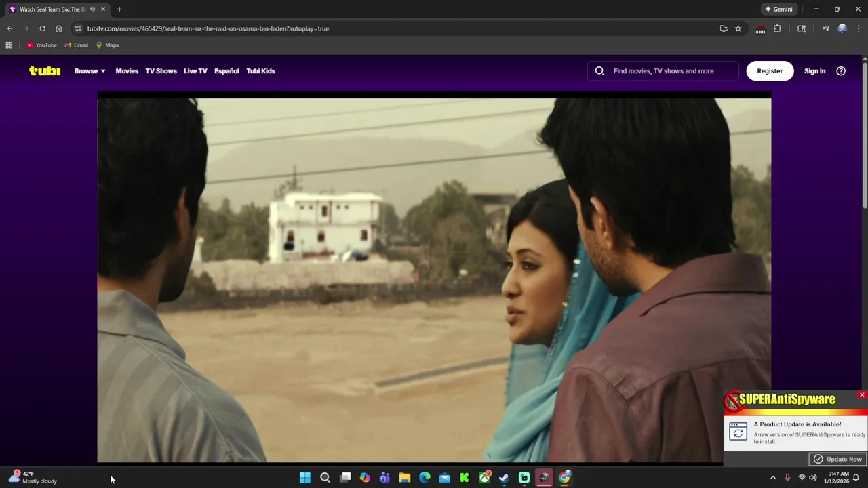Click the product update icon in the popup
Viewport: 868px width, 488px height.
click(738, 431)
